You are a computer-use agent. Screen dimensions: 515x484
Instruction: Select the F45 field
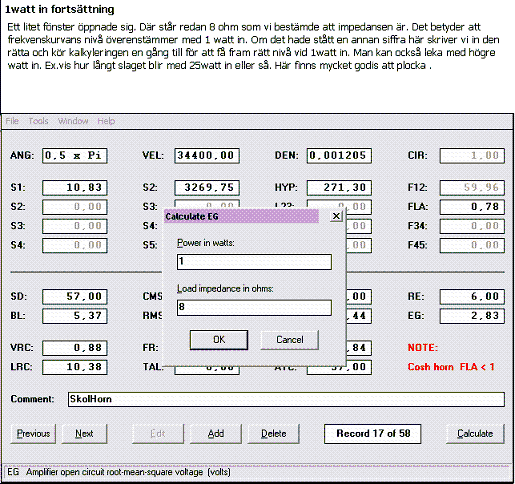point(472,246)
